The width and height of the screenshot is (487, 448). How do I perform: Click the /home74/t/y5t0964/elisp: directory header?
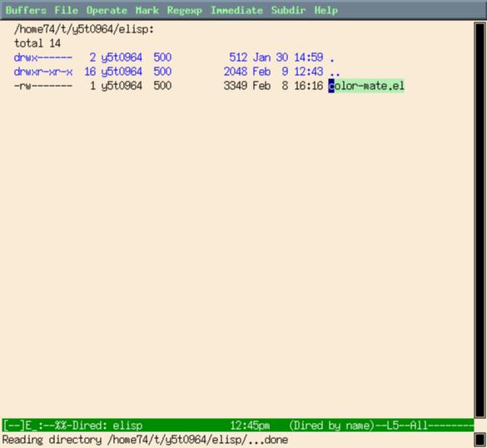[84, 29]
